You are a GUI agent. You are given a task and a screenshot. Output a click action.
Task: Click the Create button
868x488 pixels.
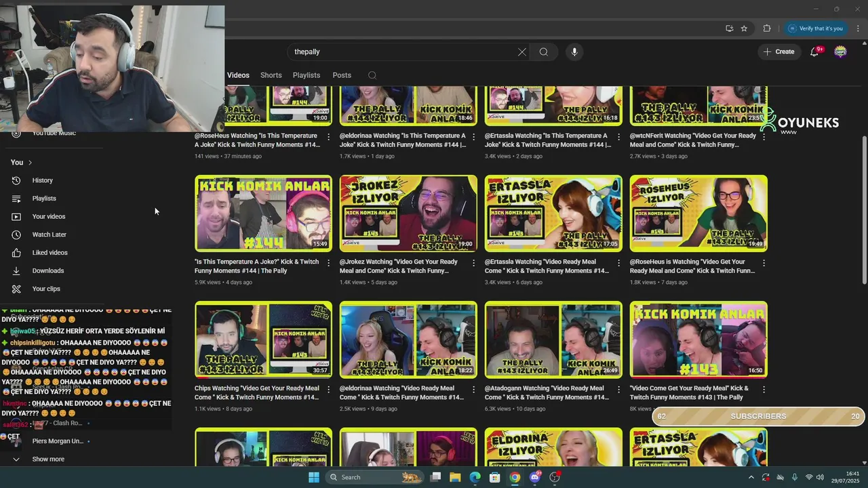tap(778, 52)
